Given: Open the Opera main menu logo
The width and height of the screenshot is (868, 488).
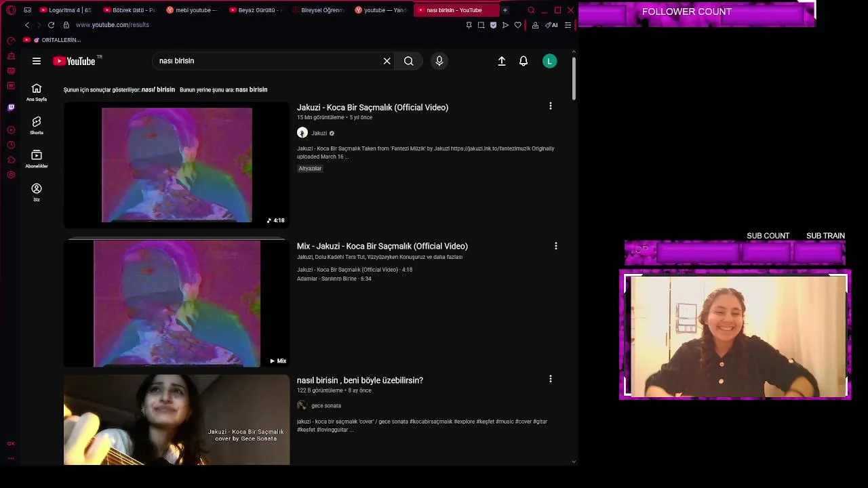Looking at the screenshot, I should coord(11,10).
